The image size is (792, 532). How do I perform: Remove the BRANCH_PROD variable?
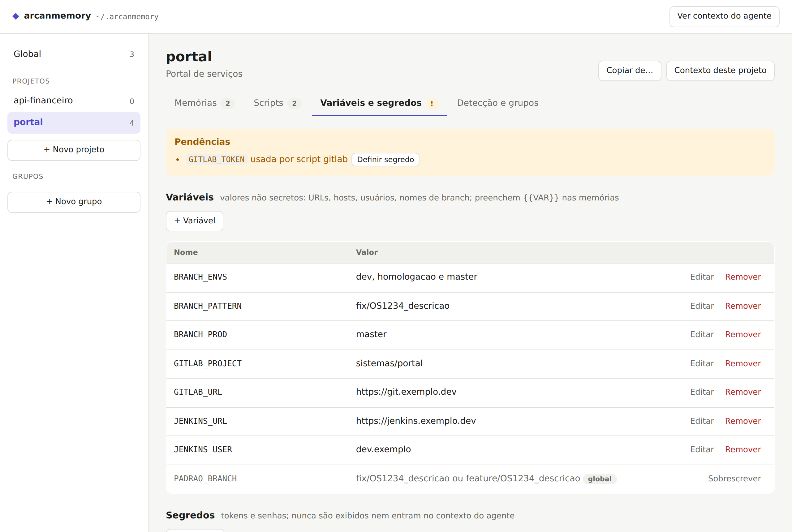point(743,335)
